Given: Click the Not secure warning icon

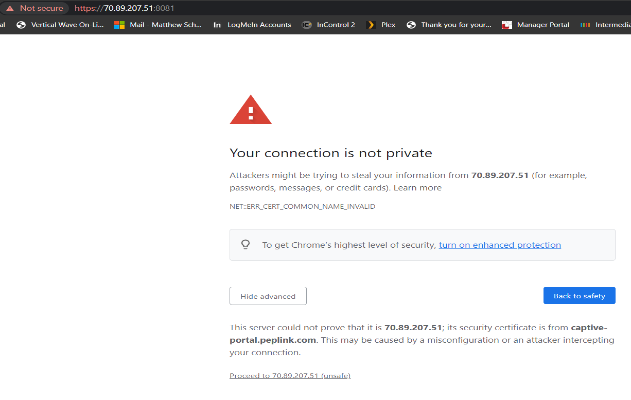Looking at the screenshot, I should coord(10,8).
